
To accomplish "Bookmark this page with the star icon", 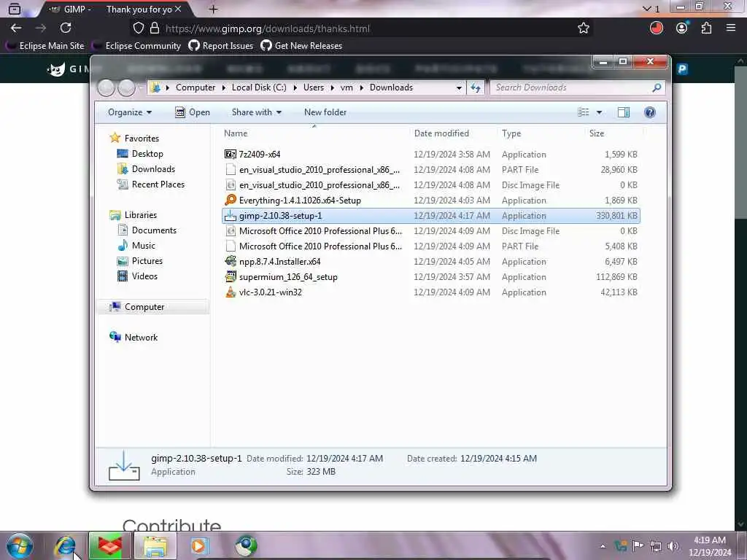I will [583, 28].
